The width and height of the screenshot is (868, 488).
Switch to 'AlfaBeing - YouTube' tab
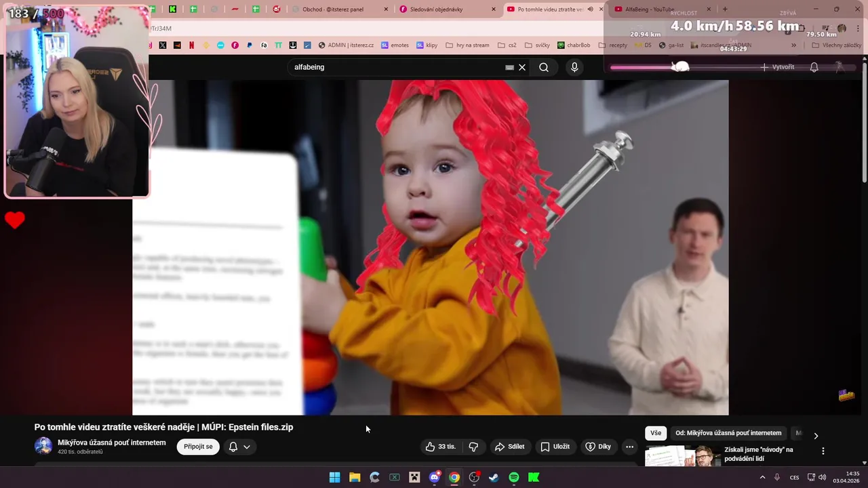[662, 9]
